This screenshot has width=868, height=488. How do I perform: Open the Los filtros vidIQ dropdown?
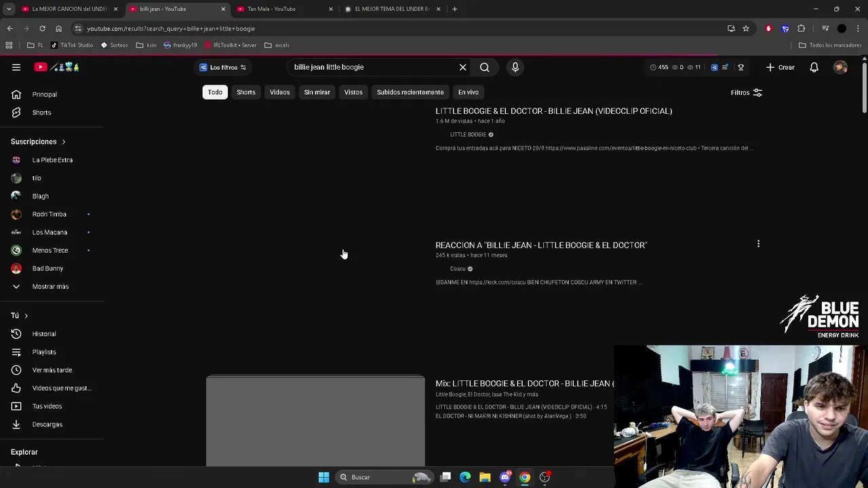tap(223, 67)
